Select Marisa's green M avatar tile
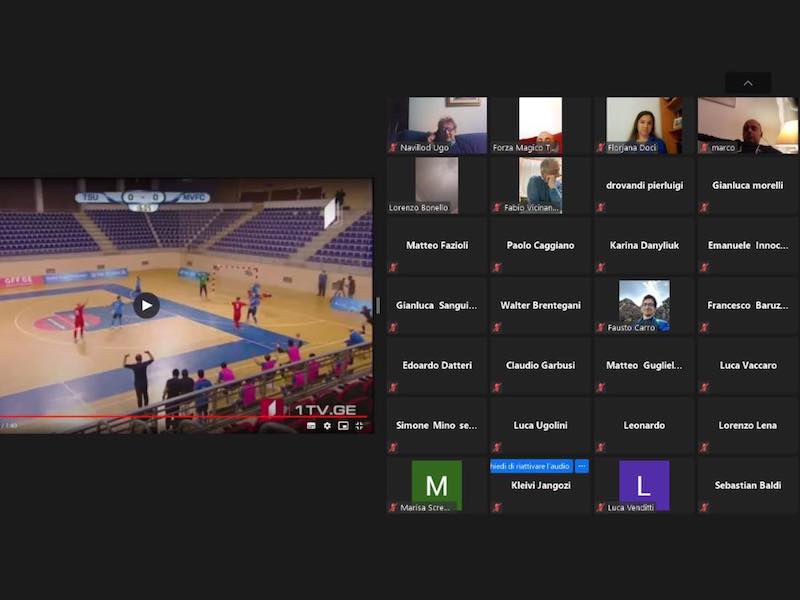This screenshot has width=800, height=600. 436,485
